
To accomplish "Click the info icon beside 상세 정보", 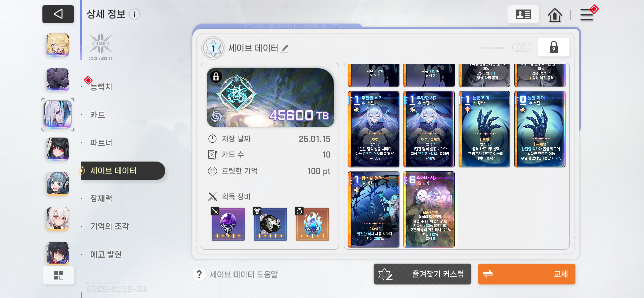I will click(134, 14).
